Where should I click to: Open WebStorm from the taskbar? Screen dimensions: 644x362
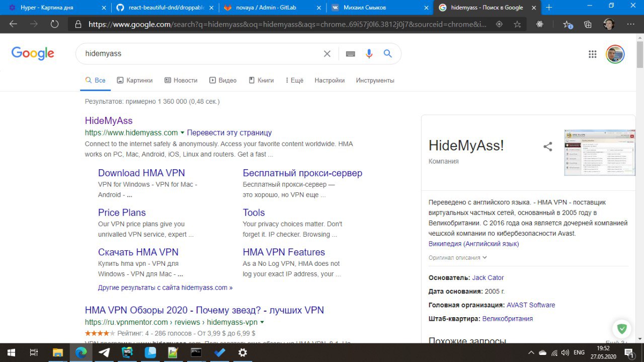pyautogui.click(x=127, y=352)
